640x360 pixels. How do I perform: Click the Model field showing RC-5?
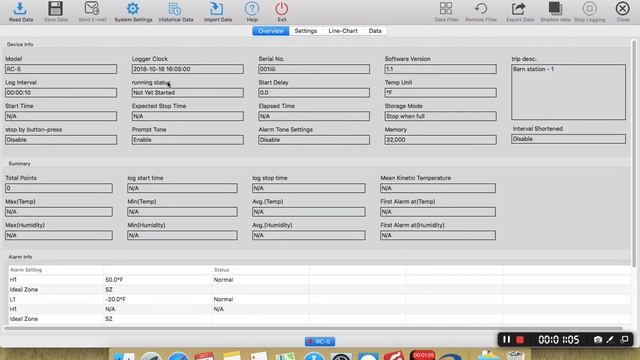click(61, 69)
